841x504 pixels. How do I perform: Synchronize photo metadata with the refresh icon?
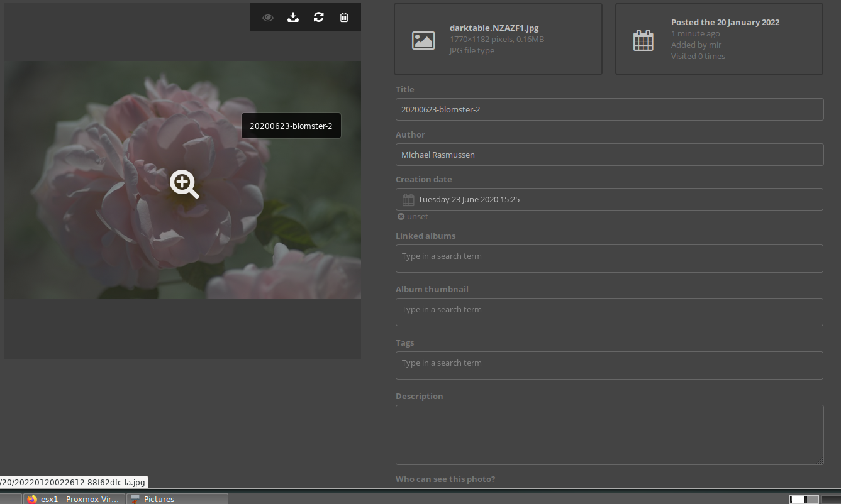point(318,17)
